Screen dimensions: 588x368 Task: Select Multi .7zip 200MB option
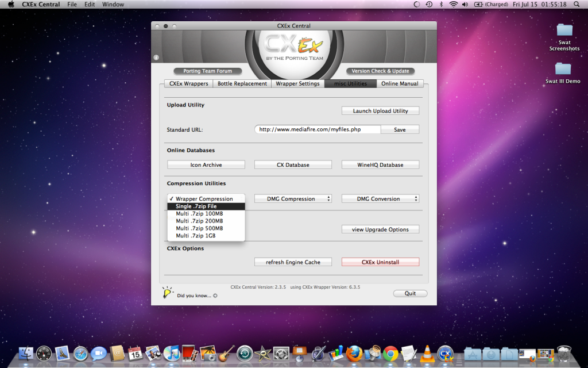point(206,221)
